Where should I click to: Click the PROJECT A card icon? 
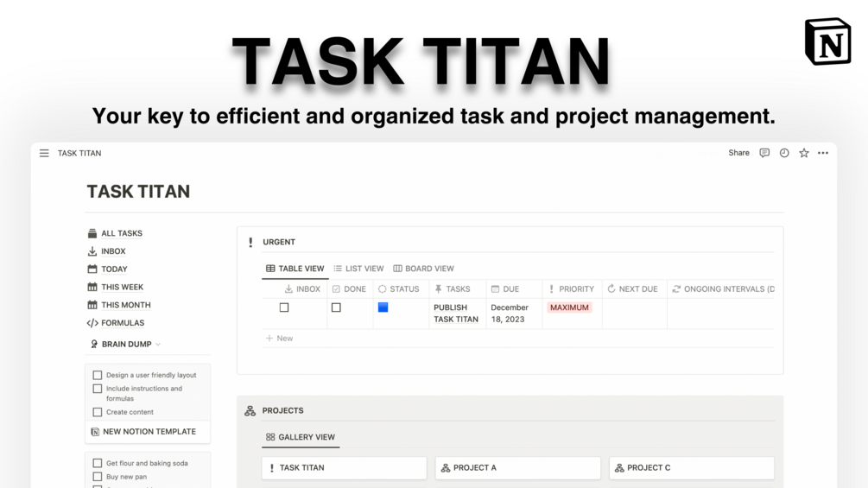point(446,468)
